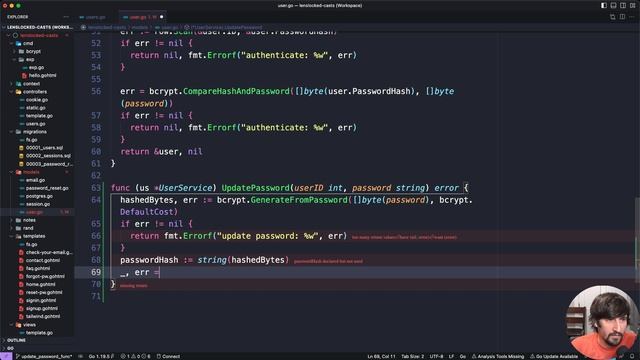This screenshot has width=640, height=360.
Task: Click the unsaved dot on user.go tab
Action: 162,17
